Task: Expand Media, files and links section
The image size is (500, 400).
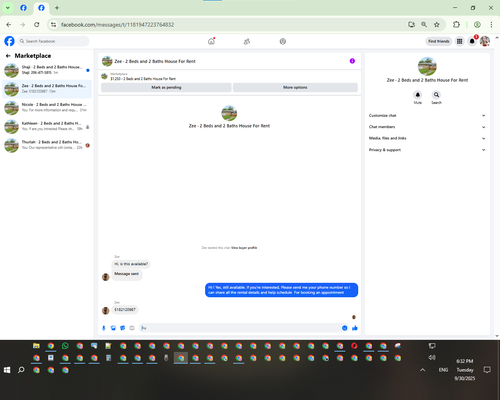Action: click(427, 138)
